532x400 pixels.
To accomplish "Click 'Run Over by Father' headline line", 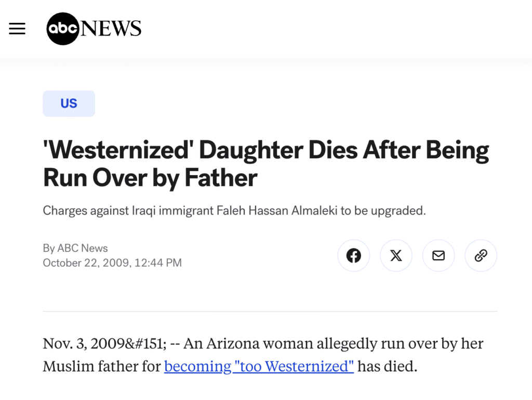I will (150, 178).
